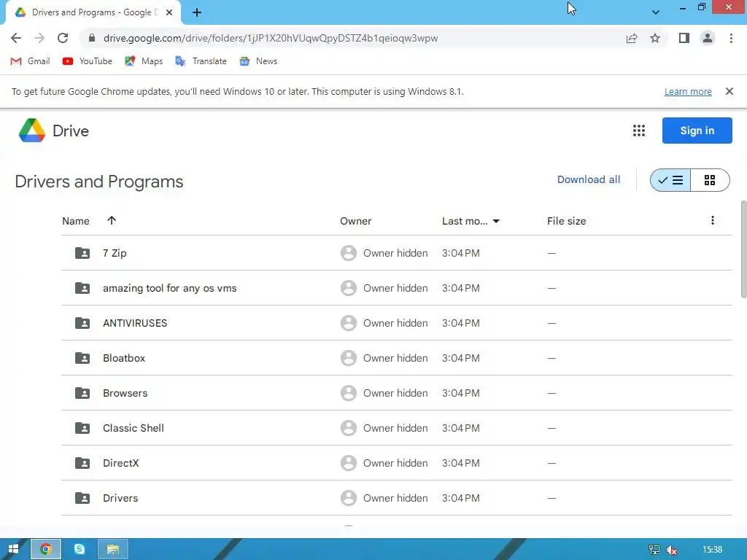
Task: Click the lock icon in address bar
Action: pos(92,38)
